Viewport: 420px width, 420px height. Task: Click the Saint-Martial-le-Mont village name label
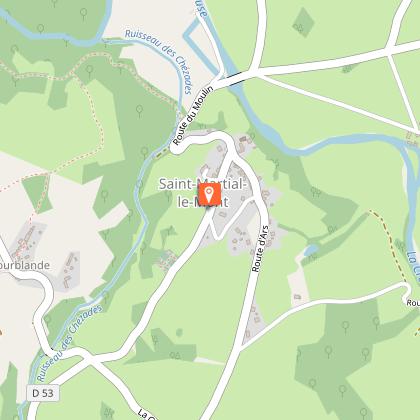[x=202, y=193]
